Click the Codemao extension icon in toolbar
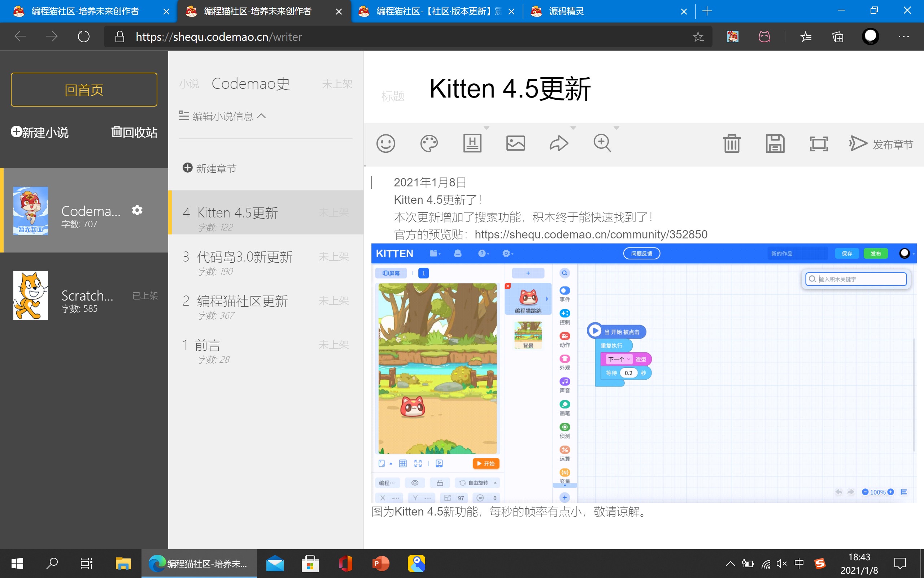924x578 pixels. coord(732,37)
